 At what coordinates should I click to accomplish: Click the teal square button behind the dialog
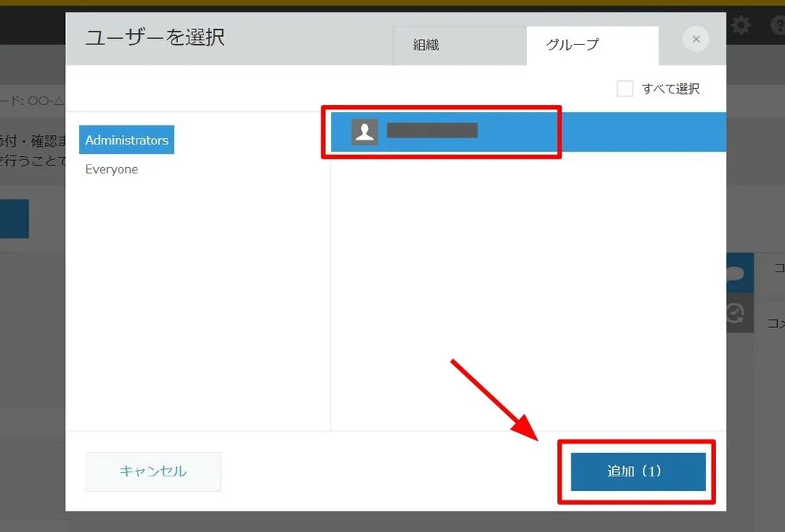14,219
